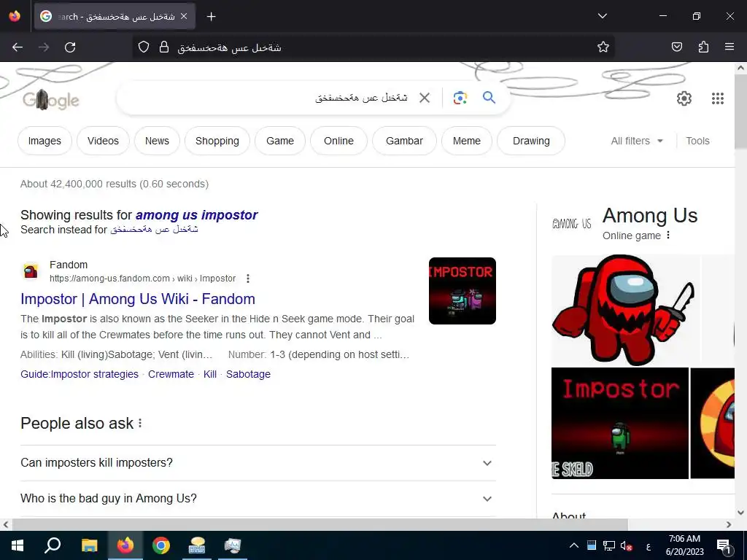Expand Who is the bad guy question
The width and height of the screenshot is (747, 560).
(258, 499)
